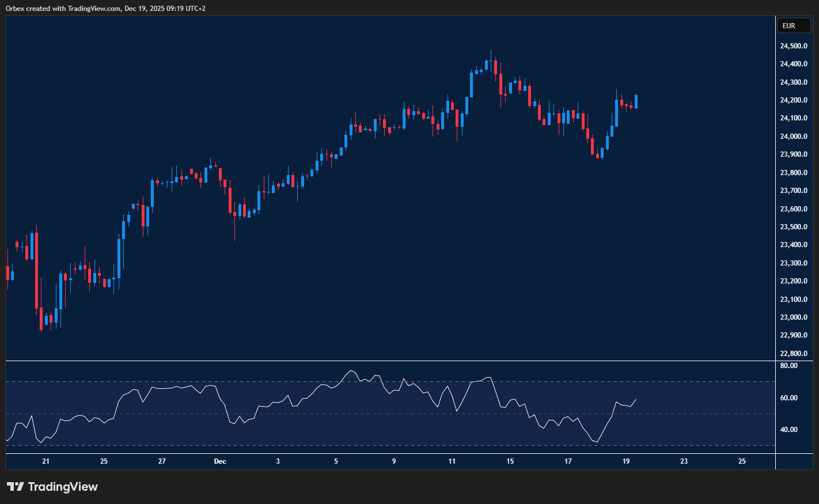Click the TradingView logo icon

[x=16, y=487]
